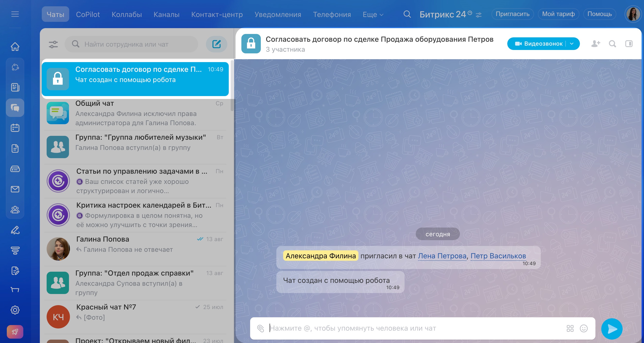Toggle the chat sidebar panel
Viewport: 644px width, 343px height.
tap(629, 44)
